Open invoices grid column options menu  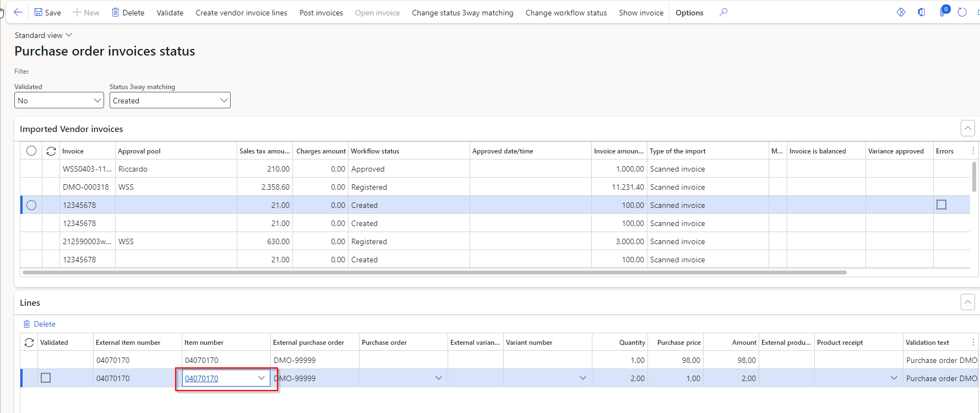pyautogui.click(x=973, y=151)
